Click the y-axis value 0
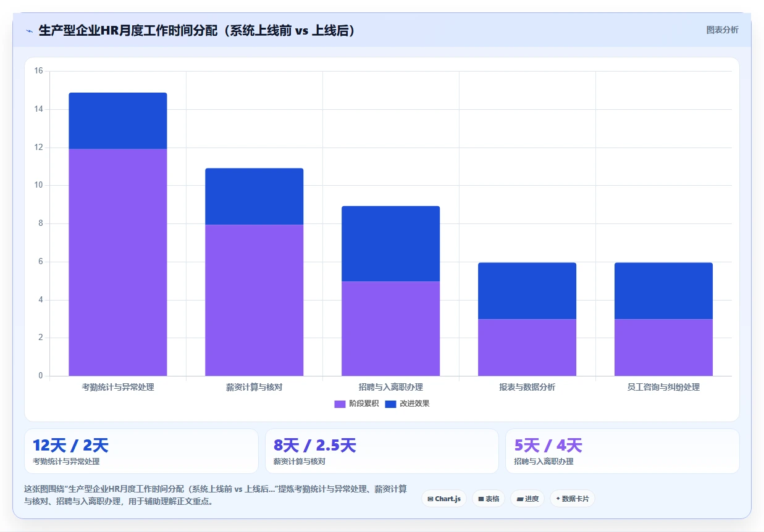 (x=41, y=376)
